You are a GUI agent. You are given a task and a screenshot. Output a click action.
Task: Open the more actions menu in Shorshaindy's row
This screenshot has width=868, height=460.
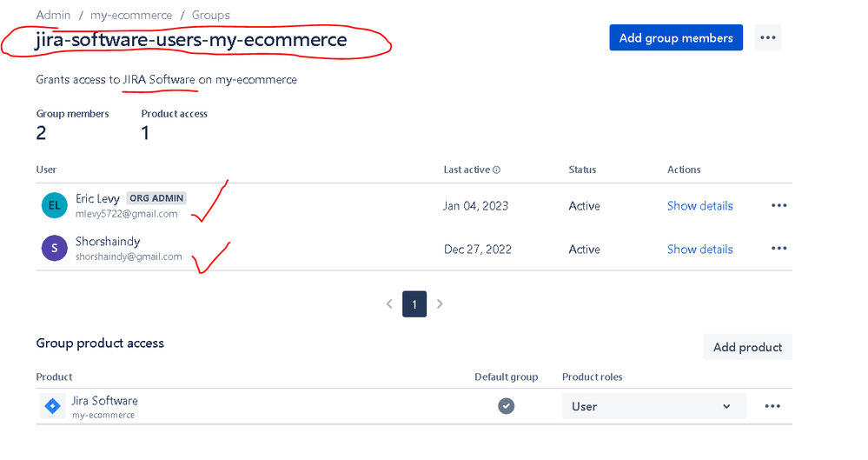click(779, 249)
